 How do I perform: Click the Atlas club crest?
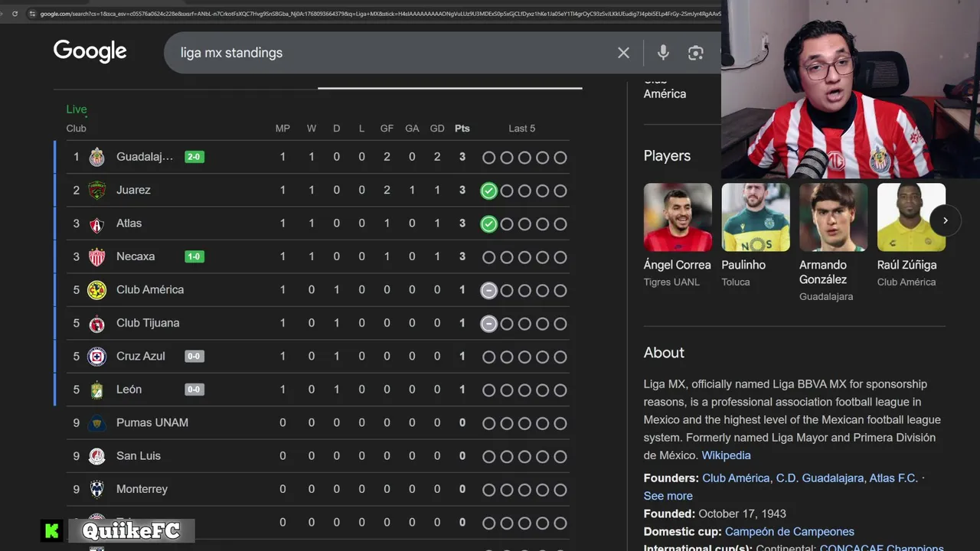(96, 223)
